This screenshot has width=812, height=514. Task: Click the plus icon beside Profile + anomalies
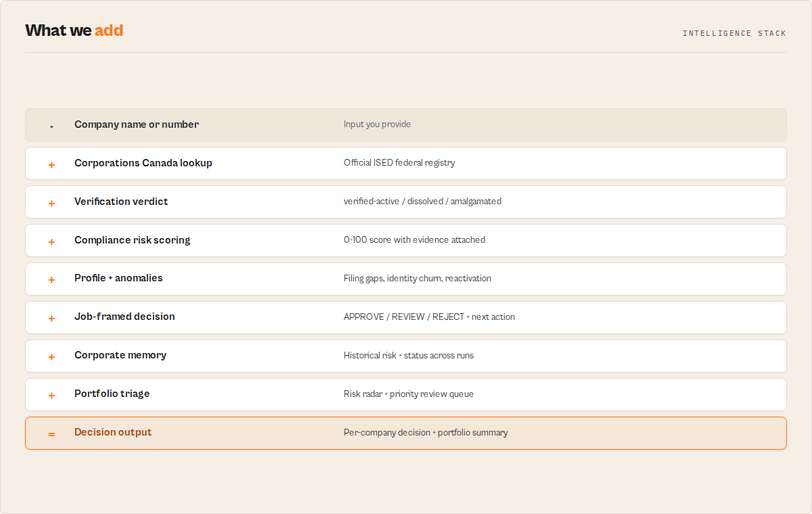[51, 280]
